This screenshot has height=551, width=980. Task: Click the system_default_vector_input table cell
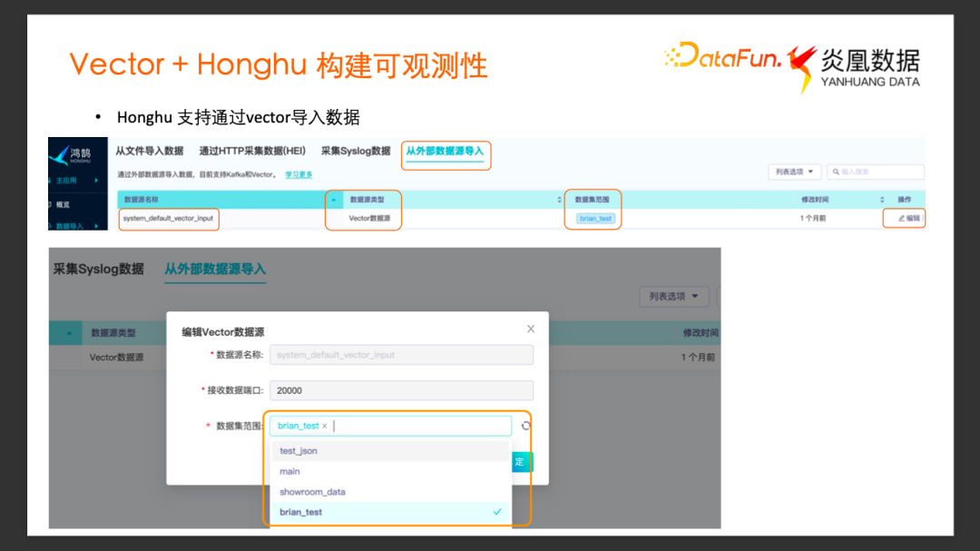pos(168,218)
